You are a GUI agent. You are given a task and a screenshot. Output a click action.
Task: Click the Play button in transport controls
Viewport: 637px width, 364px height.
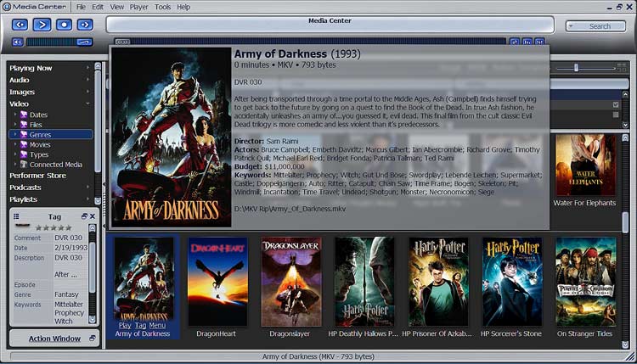pyautogui.click(x=42, y=25)
